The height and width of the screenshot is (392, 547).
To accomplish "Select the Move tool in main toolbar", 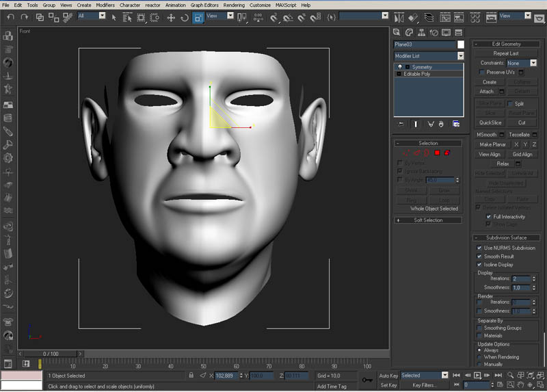I will coord(171,17).
